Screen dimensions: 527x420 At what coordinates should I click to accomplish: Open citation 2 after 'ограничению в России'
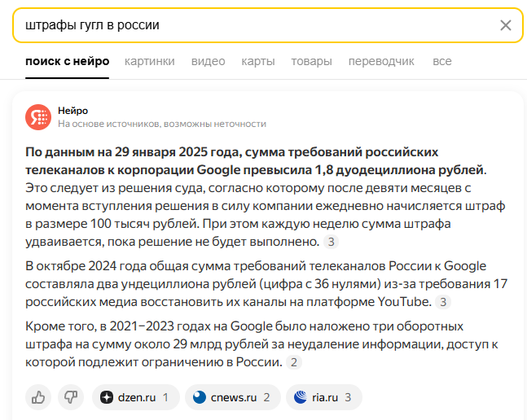pos(294,362)
